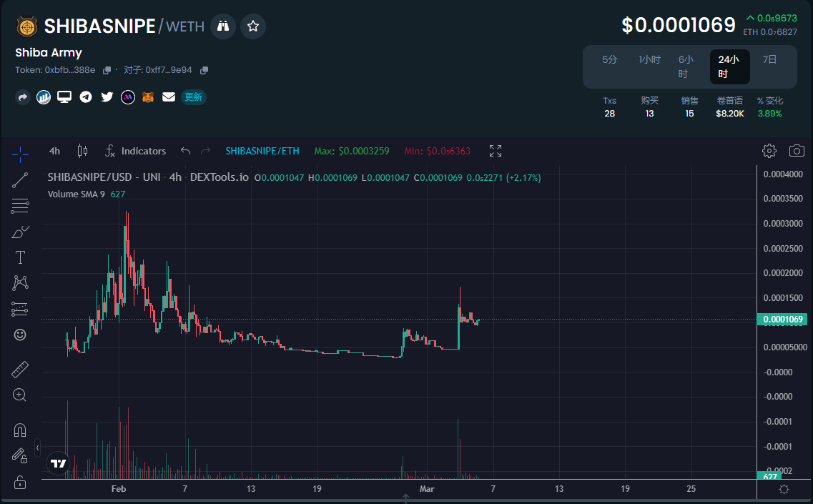Select the 24小时 timeframe tab
This screenshot has width=813, height=504.
coord(729,66)
